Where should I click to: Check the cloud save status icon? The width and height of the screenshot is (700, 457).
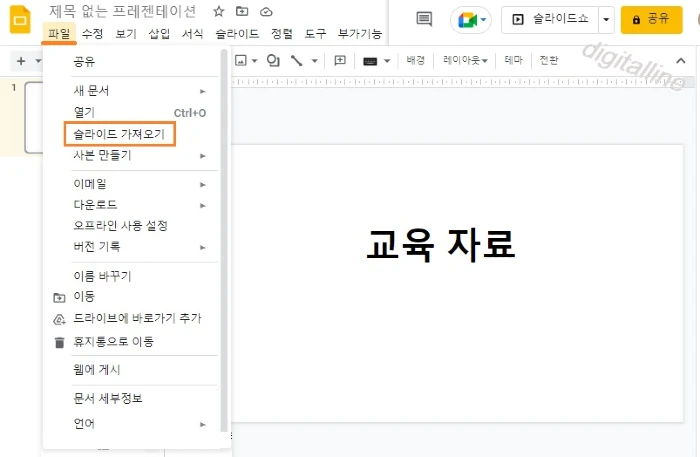(x=266, y=12)
